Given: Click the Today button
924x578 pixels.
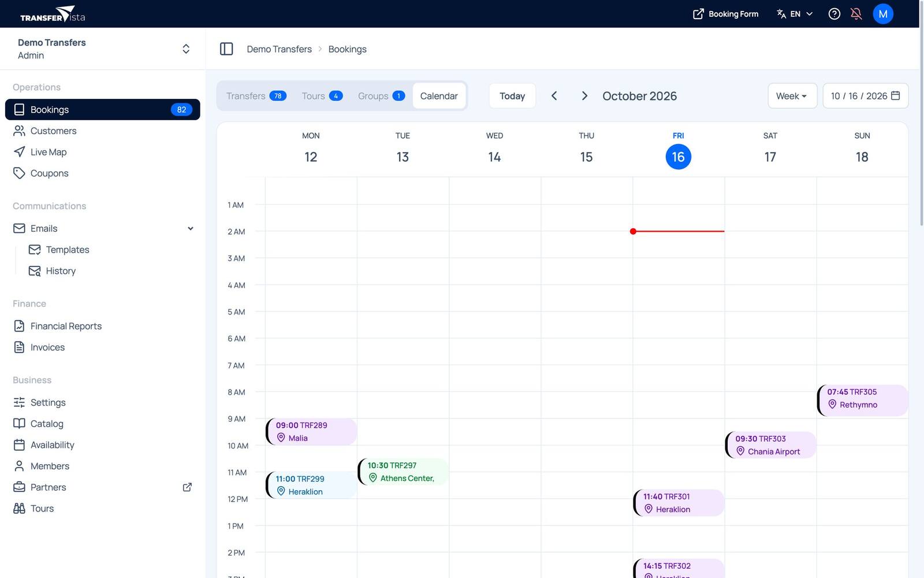Looking at the screenshot, I should [x=512, y=96].
